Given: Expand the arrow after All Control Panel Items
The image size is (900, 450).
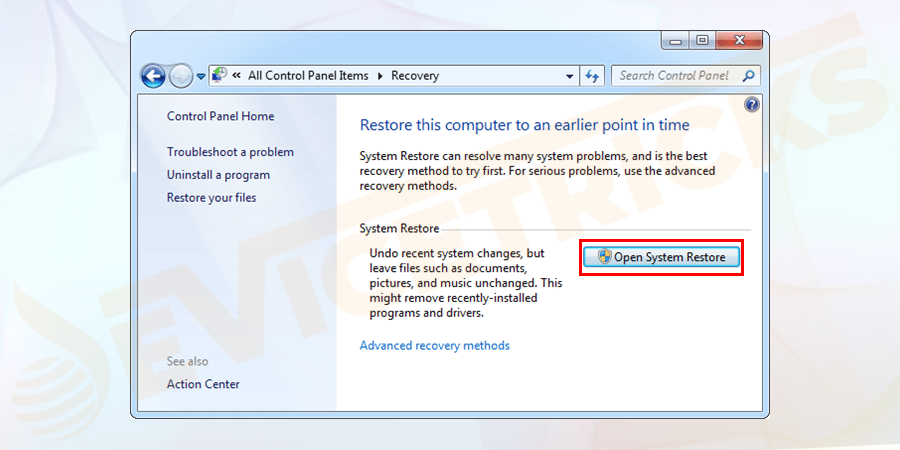Looking at the screenshot, I should click(380, 76).
